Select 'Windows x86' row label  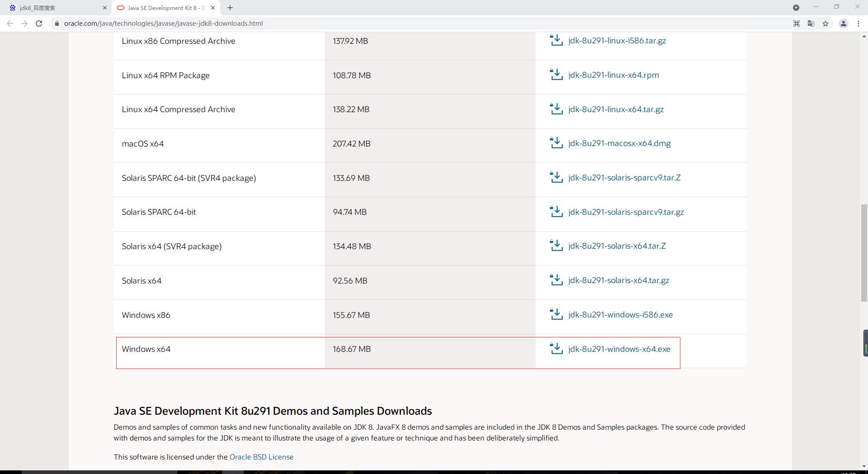[146, 315]
